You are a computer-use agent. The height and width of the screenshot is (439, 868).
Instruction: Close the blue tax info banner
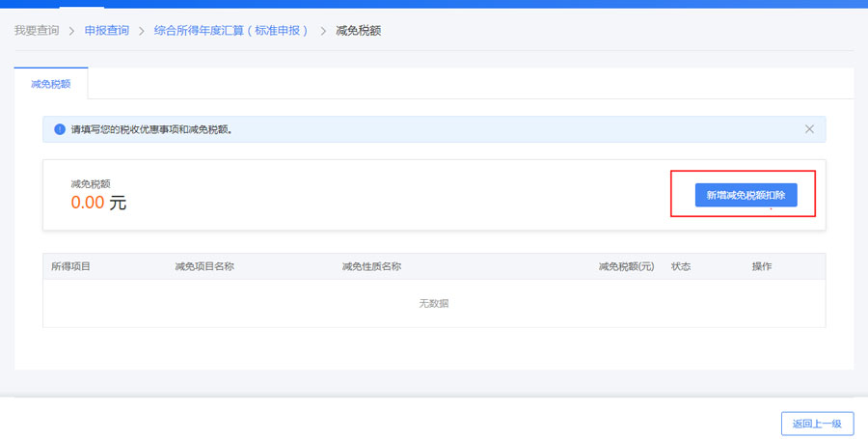pos(809,129)
